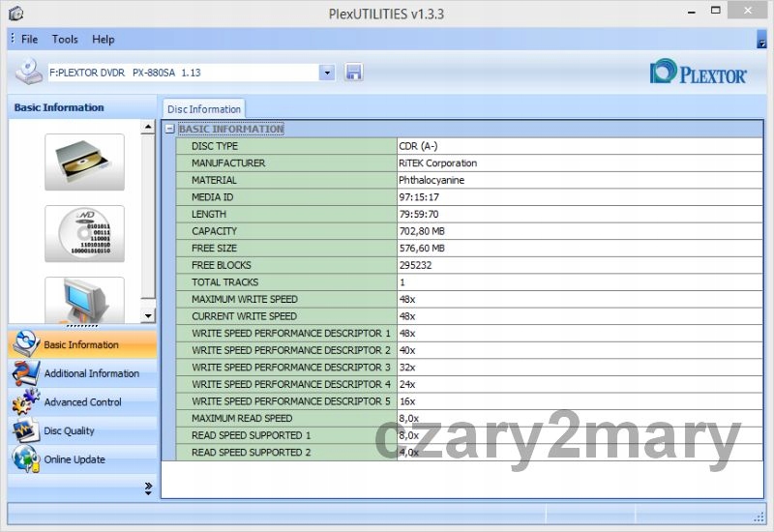The image size is (774, 532).
Task: Collapse the BASIC INFORMATION group
Action: pyautogui.click(x=170, y=129)
